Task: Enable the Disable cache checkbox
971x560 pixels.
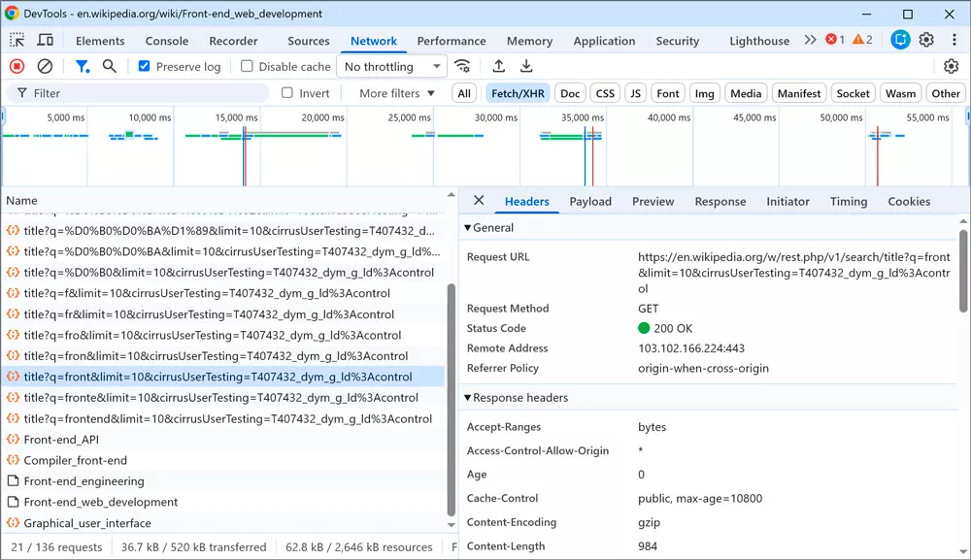Action: point(247,66)
